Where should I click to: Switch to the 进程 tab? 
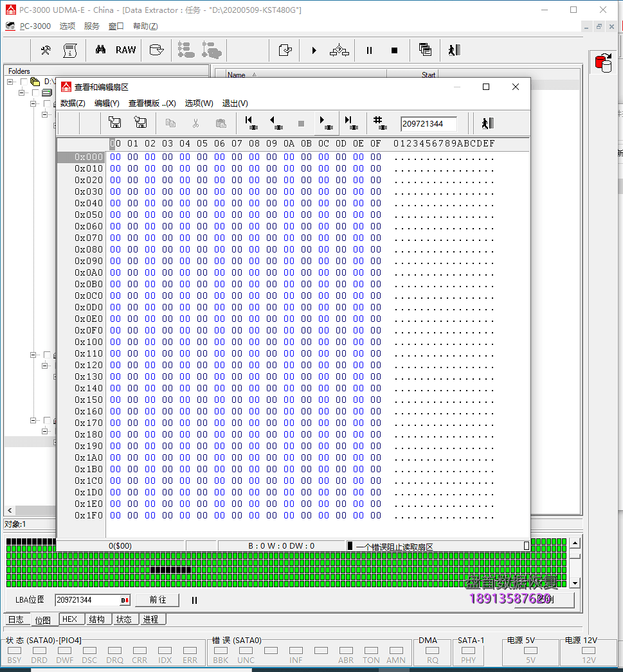(x=151, y=619)
